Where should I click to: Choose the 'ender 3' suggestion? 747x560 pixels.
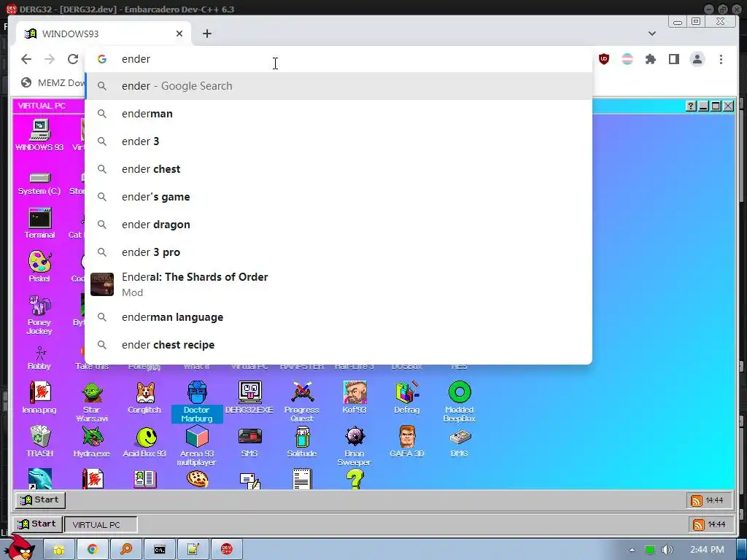(338, 141)
